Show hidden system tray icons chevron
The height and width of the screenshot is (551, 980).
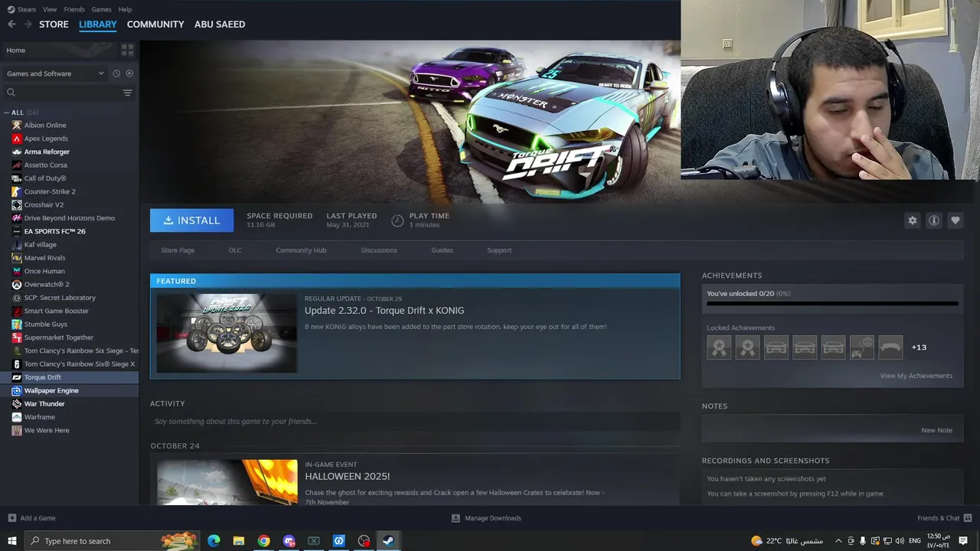pyautogui.click(x=838, y=541)
